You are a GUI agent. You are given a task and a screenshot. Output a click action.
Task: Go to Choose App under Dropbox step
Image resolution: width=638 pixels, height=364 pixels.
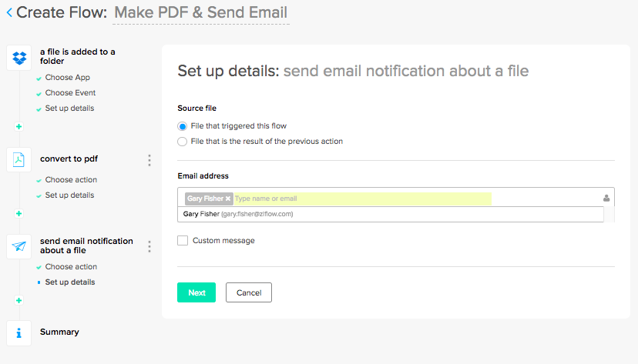point(67,78)
